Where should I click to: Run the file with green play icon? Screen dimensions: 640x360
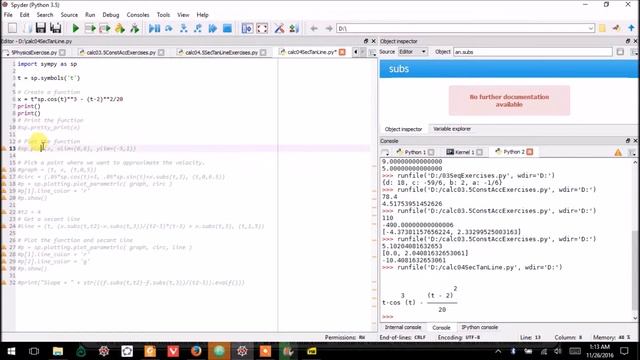pyautogui.click(x=76, y=28)
